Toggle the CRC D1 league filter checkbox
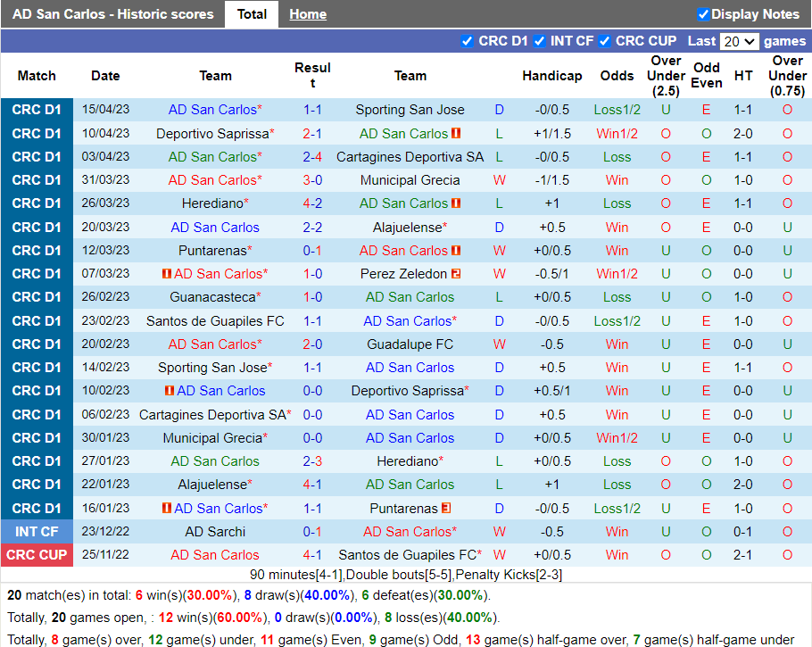 point(467,41)
